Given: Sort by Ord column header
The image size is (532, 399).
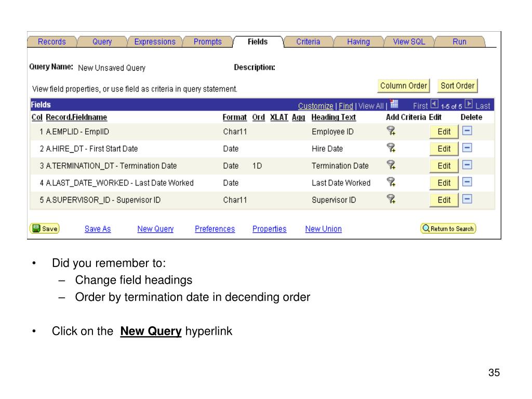Looking at the screenshot, I should (x=258, y=117).
